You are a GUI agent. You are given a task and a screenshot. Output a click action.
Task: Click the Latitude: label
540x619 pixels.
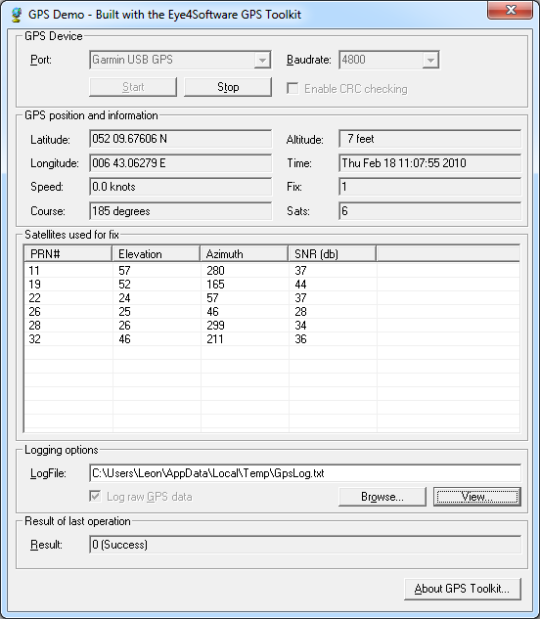tap(50, 140)
